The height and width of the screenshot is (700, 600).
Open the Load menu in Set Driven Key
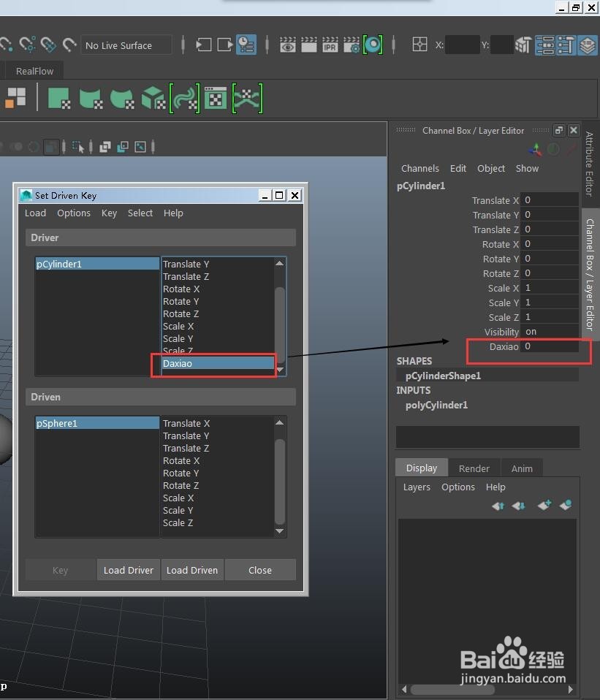pos(35,213)
